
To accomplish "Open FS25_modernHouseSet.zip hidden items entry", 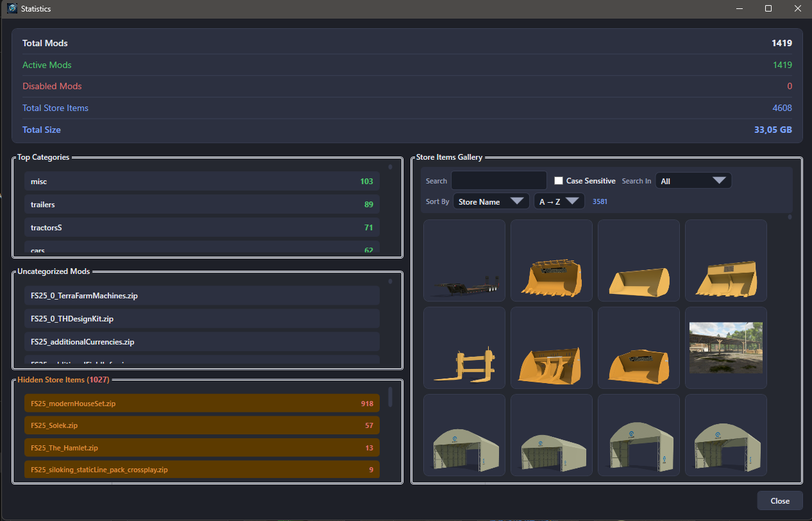I will [x=202, y=404].
